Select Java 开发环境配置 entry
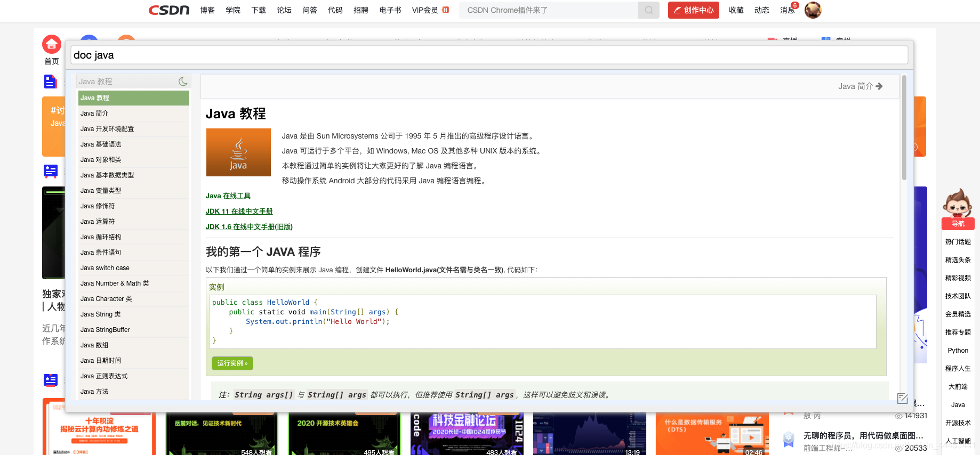980x455 pixels. (134, 129)
